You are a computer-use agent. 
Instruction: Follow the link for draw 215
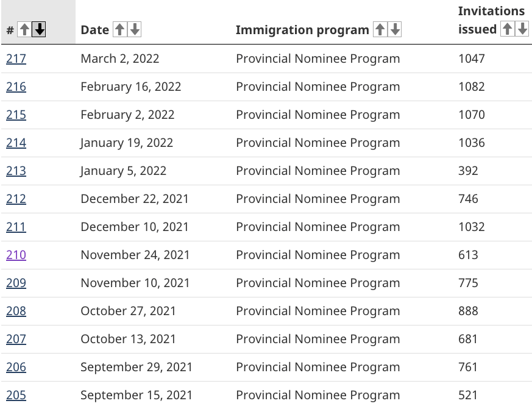pos(16,115)
